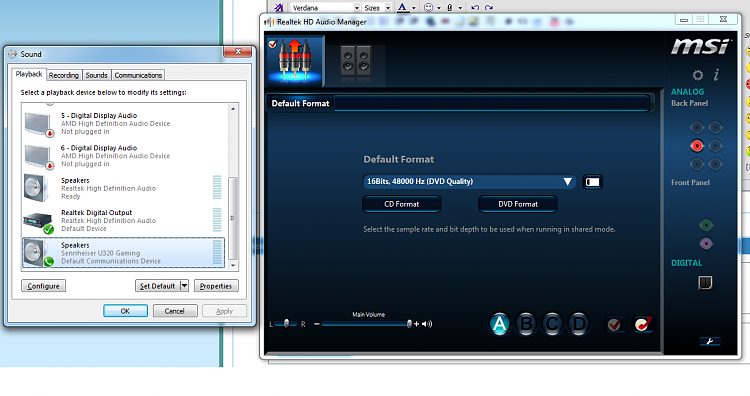This screenshot has width=750, height=396.
Task: Open the Verdana font dropdown
Action: point(356,8)
